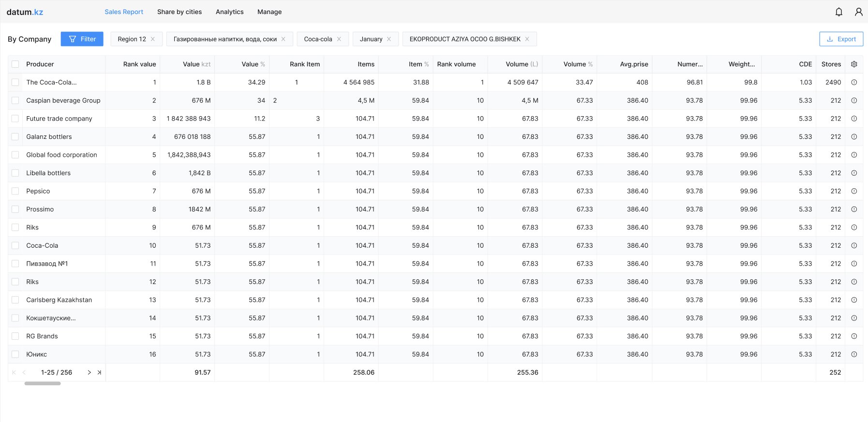This screenshot has width=868, height=422.
Task: Show info for The Coca-Cola row
Action: pos(854,82)
